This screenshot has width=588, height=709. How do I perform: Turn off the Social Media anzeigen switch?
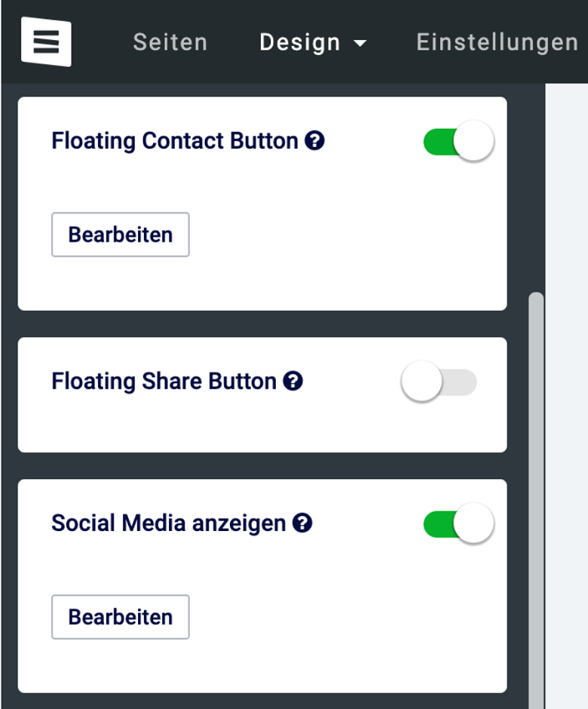coord(458,523)
